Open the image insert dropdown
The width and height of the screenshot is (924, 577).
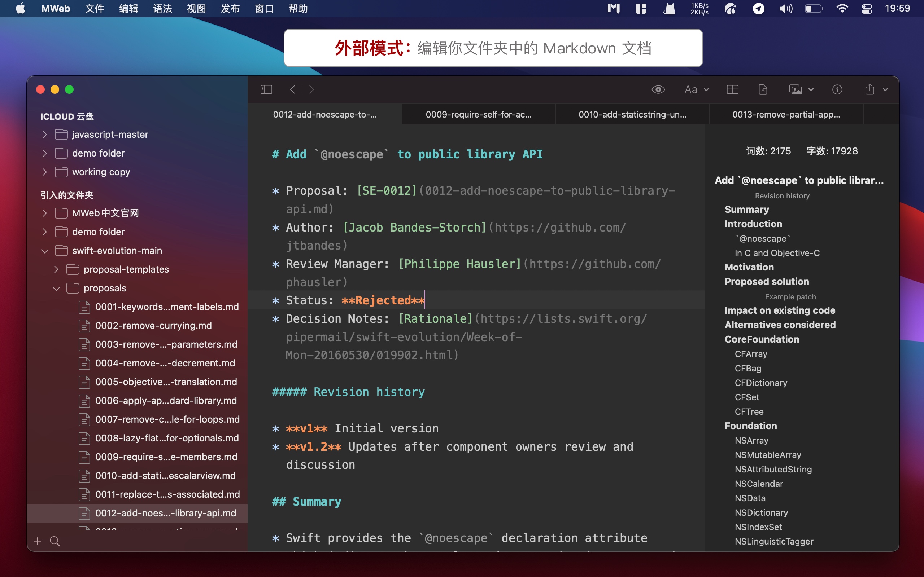tap(801, 90)
